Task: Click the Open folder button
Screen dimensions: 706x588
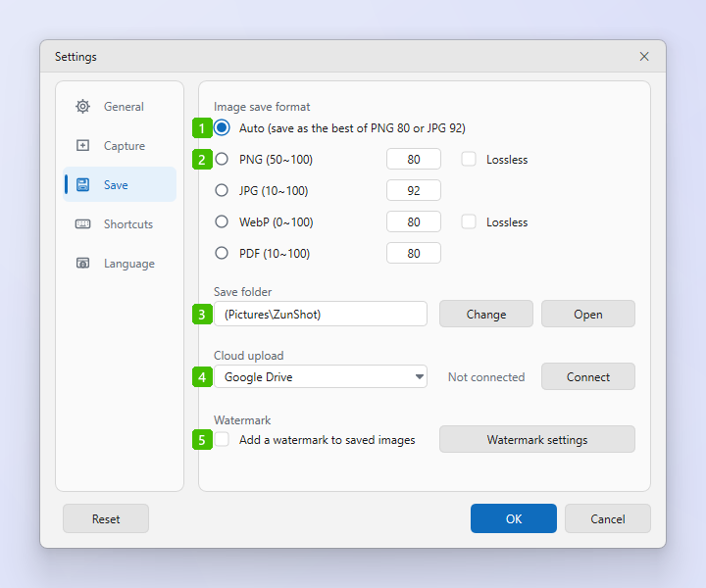Action: pyautogui.click(x=588, y=314)
